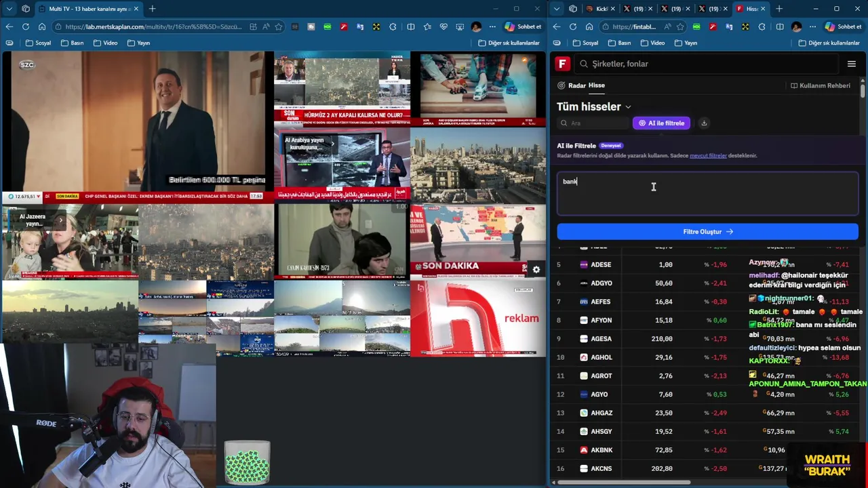
Task: Open profile avatar in the right browser window
Action: click(796, 26)
